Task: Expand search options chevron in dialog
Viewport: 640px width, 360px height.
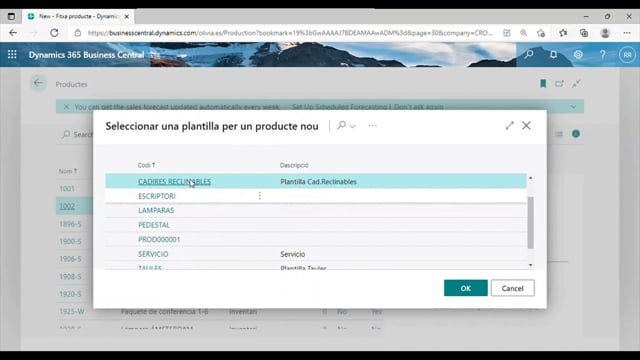Action: tap(353, 126)
